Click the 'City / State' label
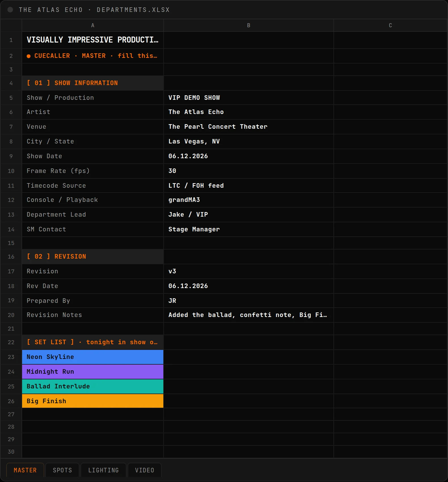 coord(93,141)
